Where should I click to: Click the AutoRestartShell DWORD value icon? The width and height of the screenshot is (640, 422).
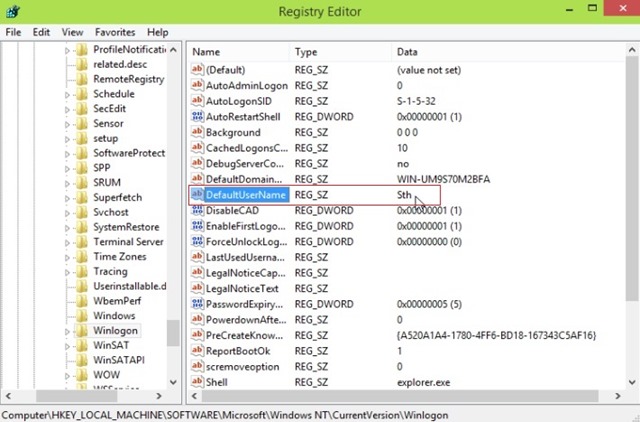pos(197,116)
